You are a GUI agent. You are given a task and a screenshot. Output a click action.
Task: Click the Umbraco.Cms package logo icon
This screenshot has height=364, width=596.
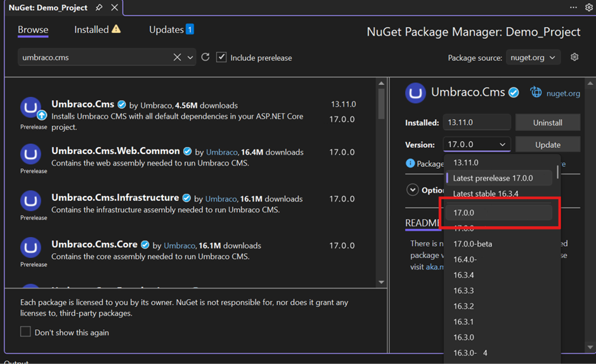(31, 108)
